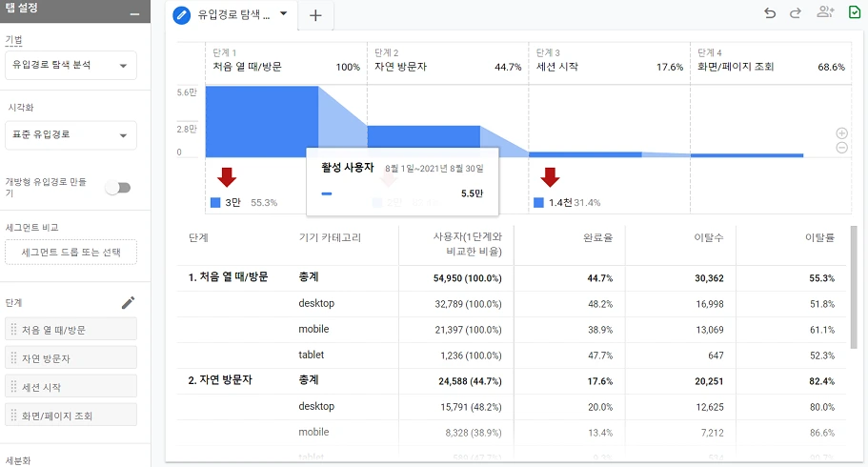The width and height of the screenshot is (868, 467).
Task: Click the step 3 funnel bar
Action: tap(585, 154)
